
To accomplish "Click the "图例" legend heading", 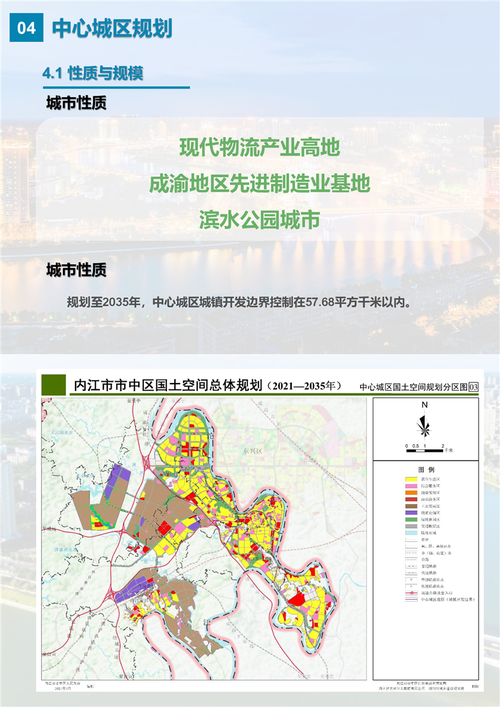I will (x=426, y=469).
